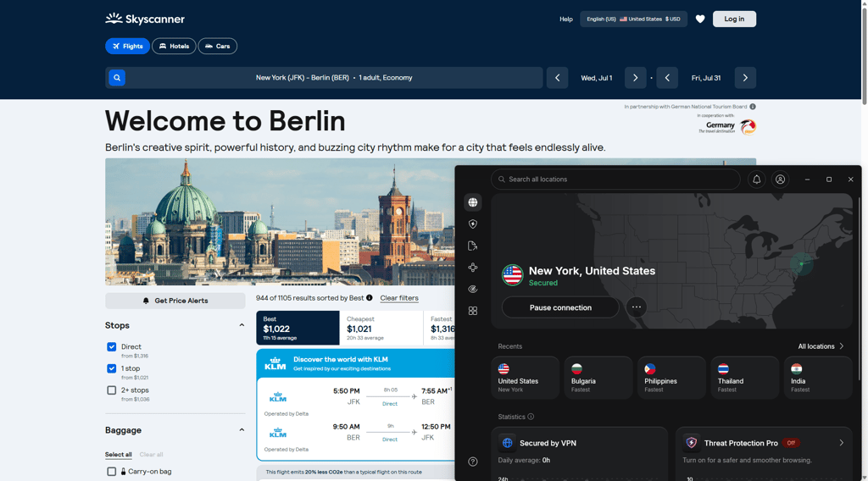Image resolution: width=868 pixels, height=481 pixels.
Task: Select the Fastest sort tab
Action: [x=440, y=328]
